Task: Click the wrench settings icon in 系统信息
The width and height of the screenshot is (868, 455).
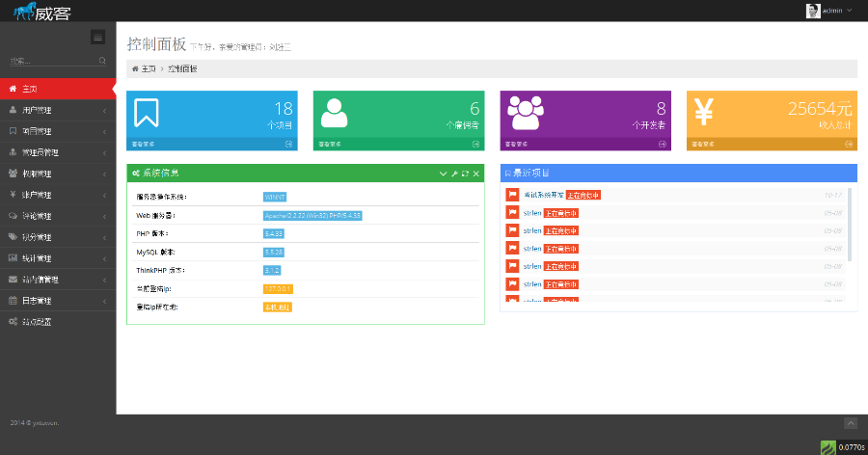Action: (x=454, y=174)
